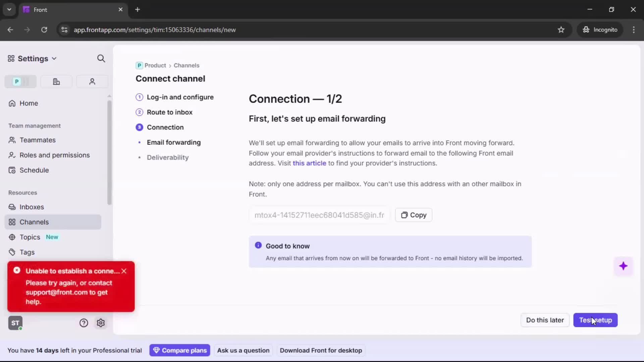Switch to Topics marked New
This screenshot has width=644, height=362.
(30, 237)
